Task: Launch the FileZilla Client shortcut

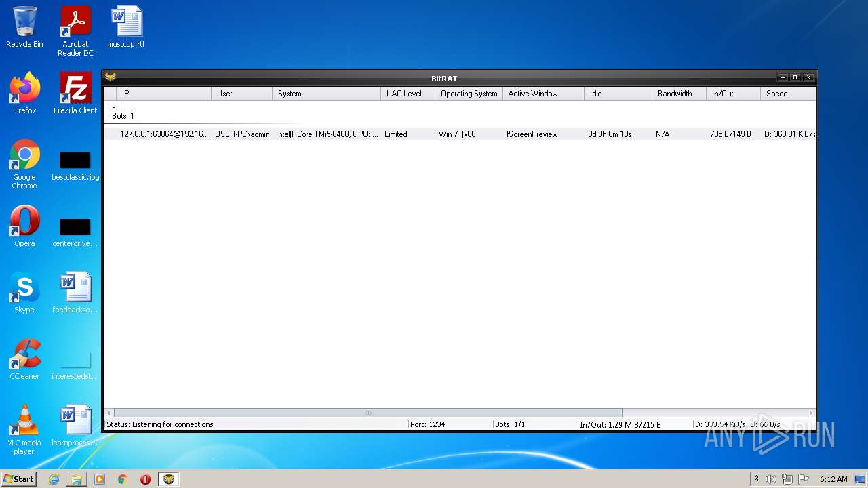Action: coord(75,94)
